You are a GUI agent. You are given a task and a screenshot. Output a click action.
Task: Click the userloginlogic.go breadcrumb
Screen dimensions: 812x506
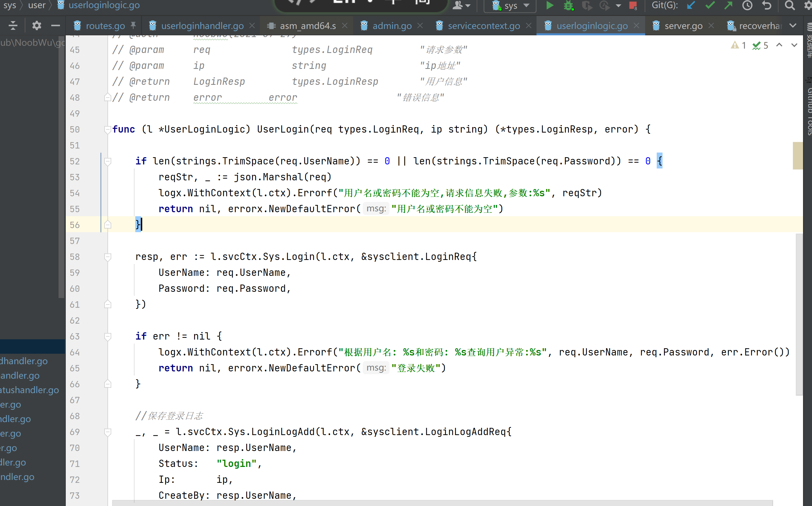point(98,5)
